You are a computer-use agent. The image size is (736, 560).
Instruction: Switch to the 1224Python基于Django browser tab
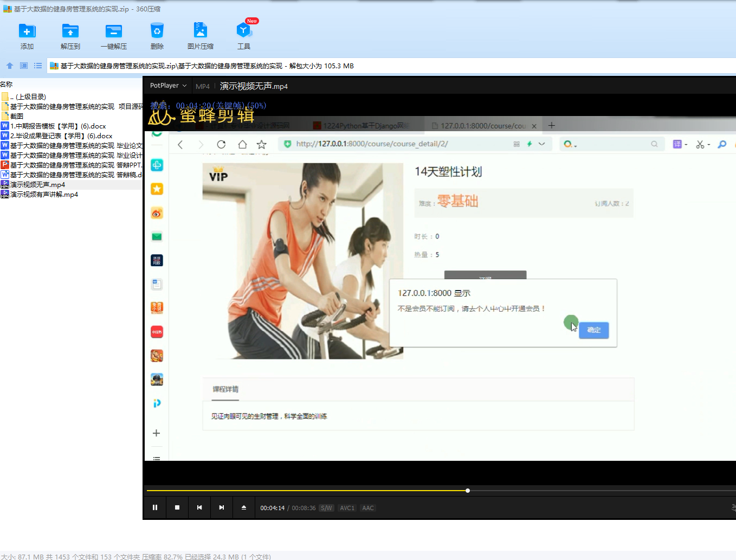pos(361,126)
